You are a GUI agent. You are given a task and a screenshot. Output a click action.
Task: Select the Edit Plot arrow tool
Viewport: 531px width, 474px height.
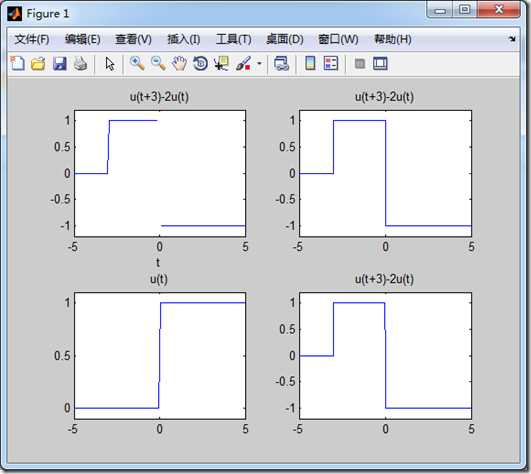(110, 64)
